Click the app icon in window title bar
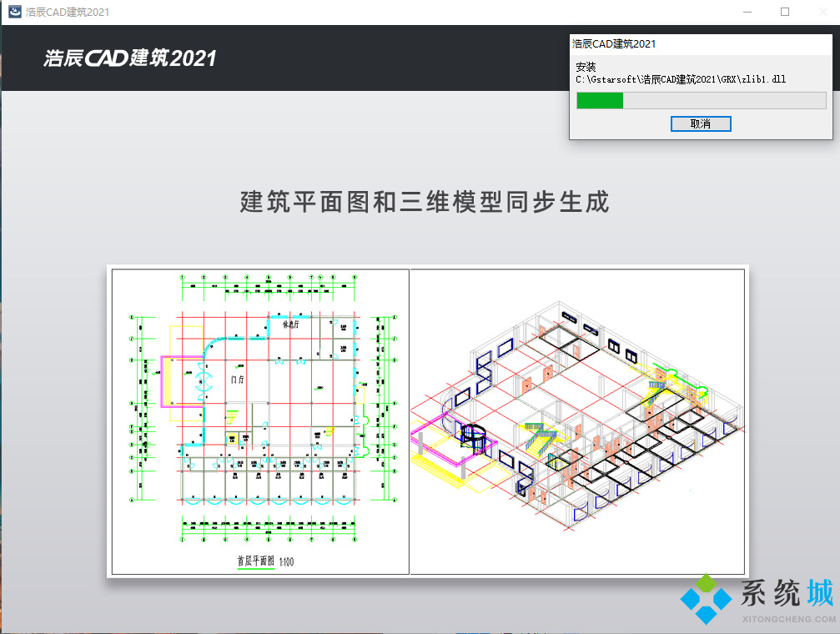The image size is (840, 634). click(14, 13)
